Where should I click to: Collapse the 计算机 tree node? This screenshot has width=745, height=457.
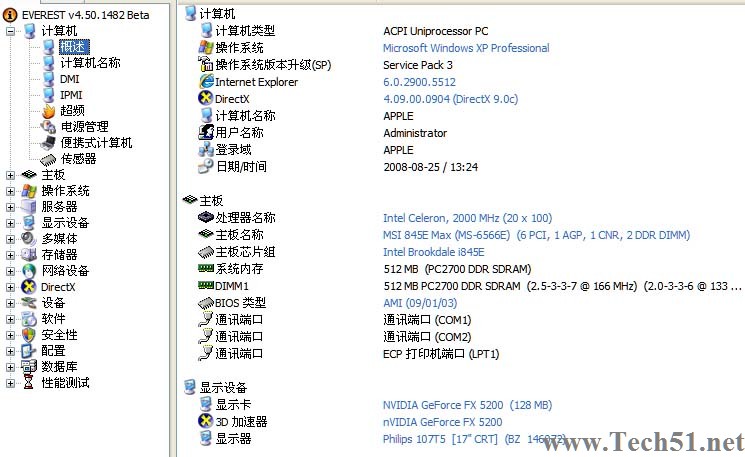[10, 31]
